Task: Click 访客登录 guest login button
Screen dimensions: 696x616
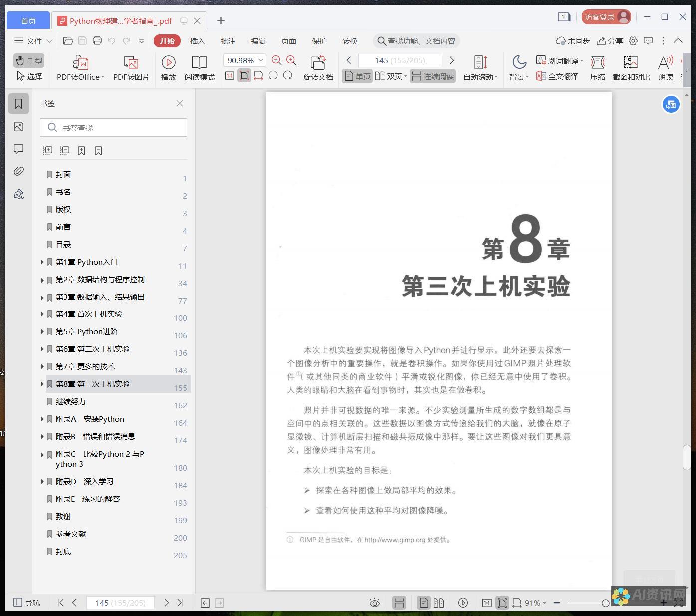Action: click(606, 17)
